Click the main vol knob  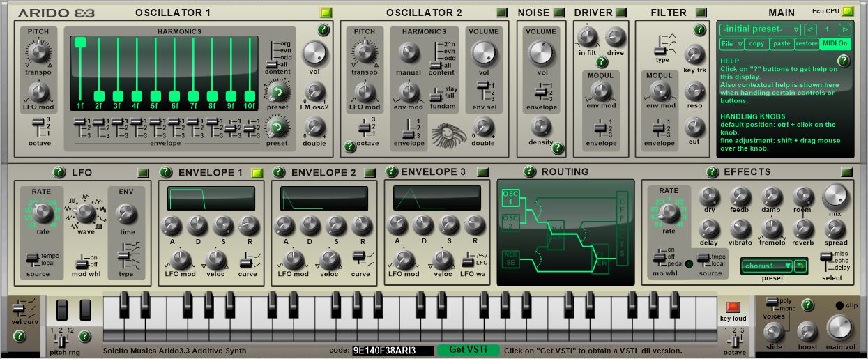(x=840, y=328)
